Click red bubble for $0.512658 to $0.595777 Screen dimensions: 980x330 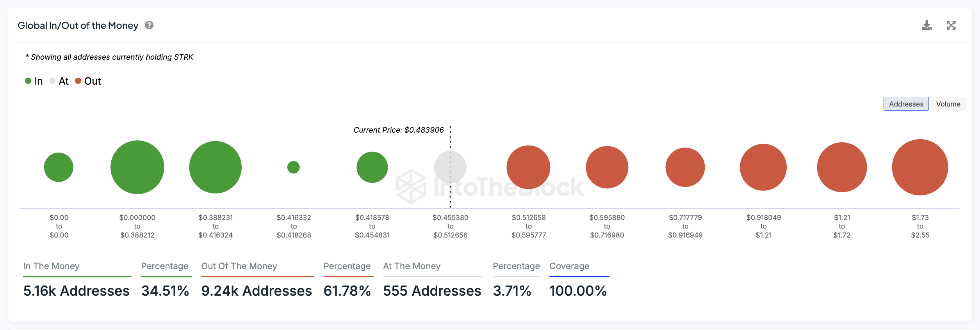pos(528,167)
